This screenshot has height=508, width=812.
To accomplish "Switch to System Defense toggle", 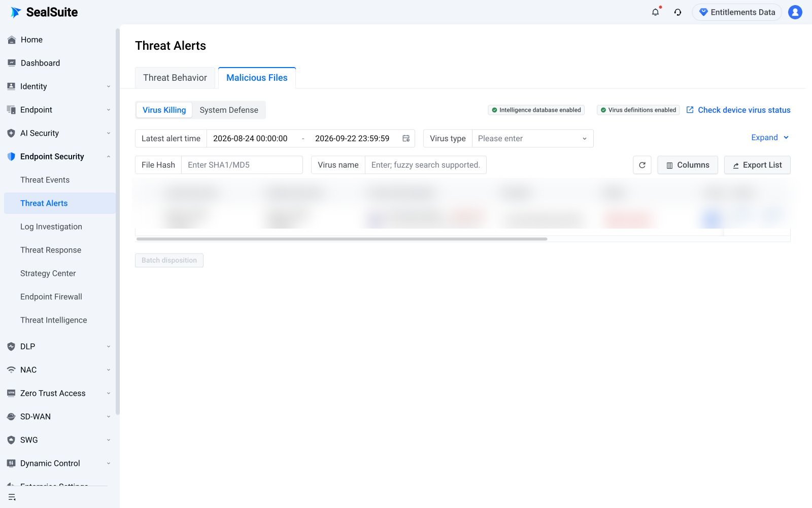I will (x=229, y=110).
